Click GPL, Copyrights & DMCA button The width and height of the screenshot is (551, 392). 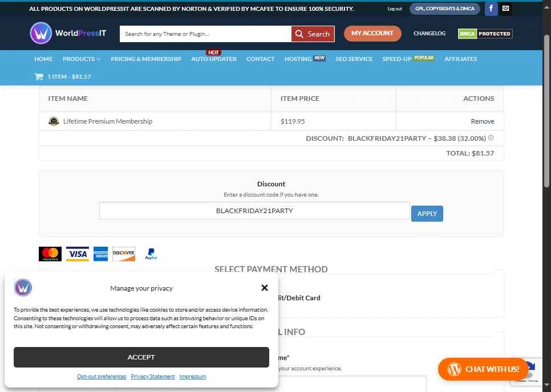(x=444, y=9)
